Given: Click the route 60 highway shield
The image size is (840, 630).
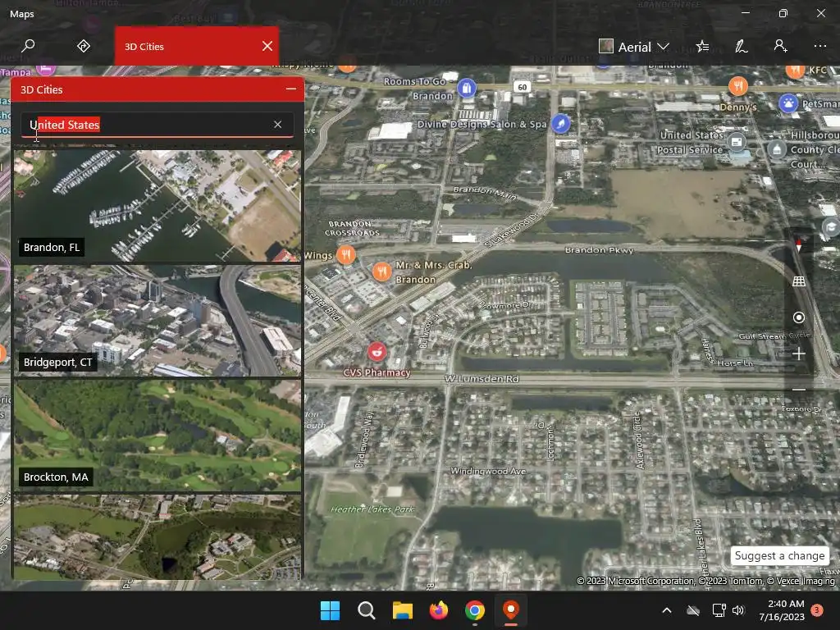Looking at the screenshot, I should tap(522, 87).
